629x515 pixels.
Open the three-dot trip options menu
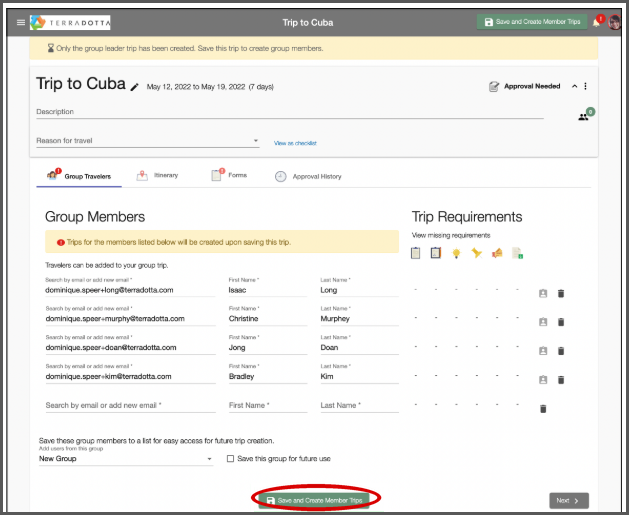click(x=585, y=86)
